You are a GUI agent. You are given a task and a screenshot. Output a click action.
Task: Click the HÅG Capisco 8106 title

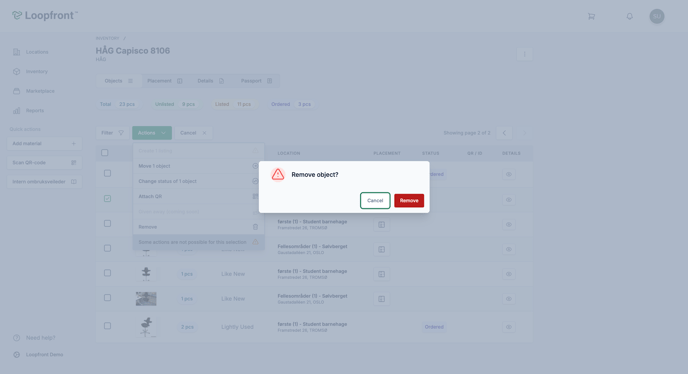click(133, 51)
